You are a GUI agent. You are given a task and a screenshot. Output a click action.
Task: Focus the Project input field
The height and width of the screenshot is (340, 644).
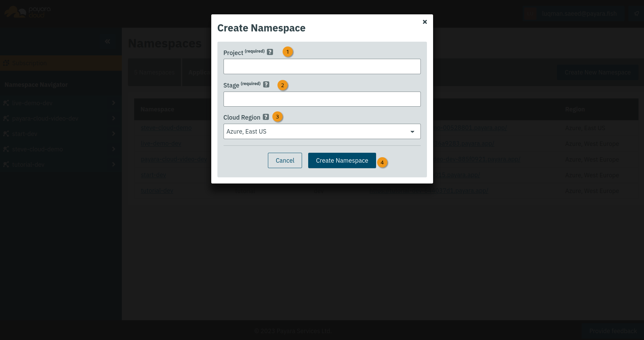tap(321, 67)
